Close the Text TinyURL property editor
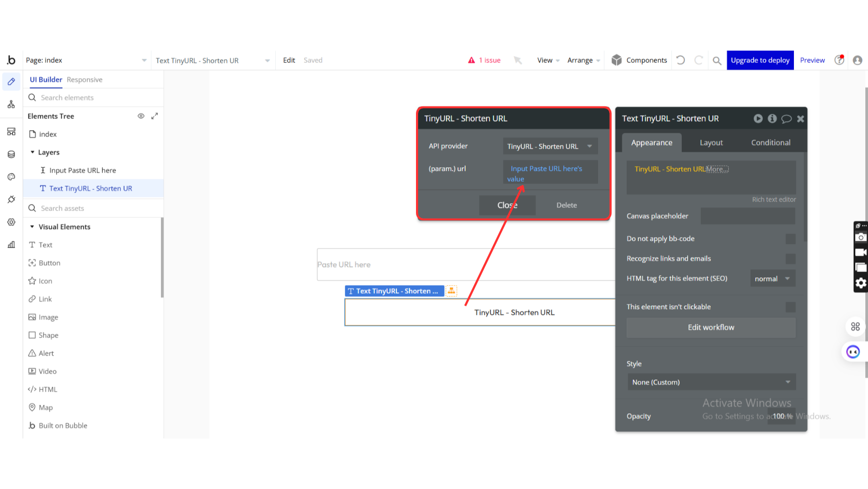Screen dimensions: 868x489 (x=801, y=119)
